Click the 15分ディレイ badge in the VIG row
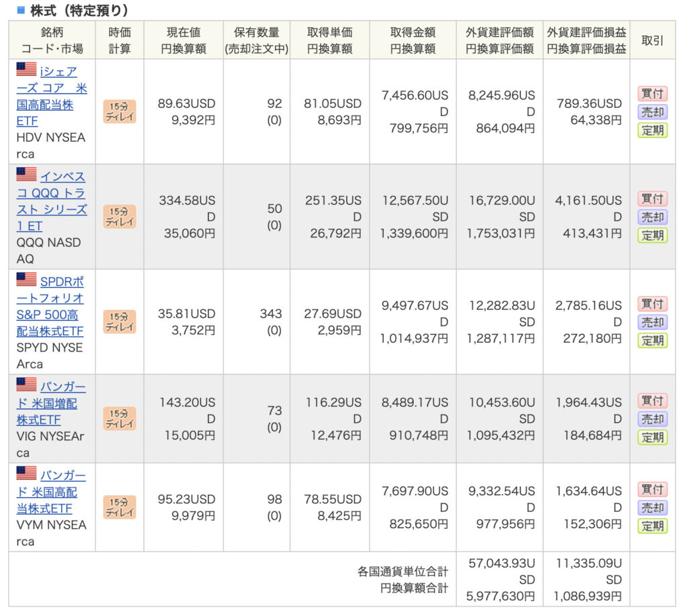This screenshot has width=687, height=616. tap(119, 419)
